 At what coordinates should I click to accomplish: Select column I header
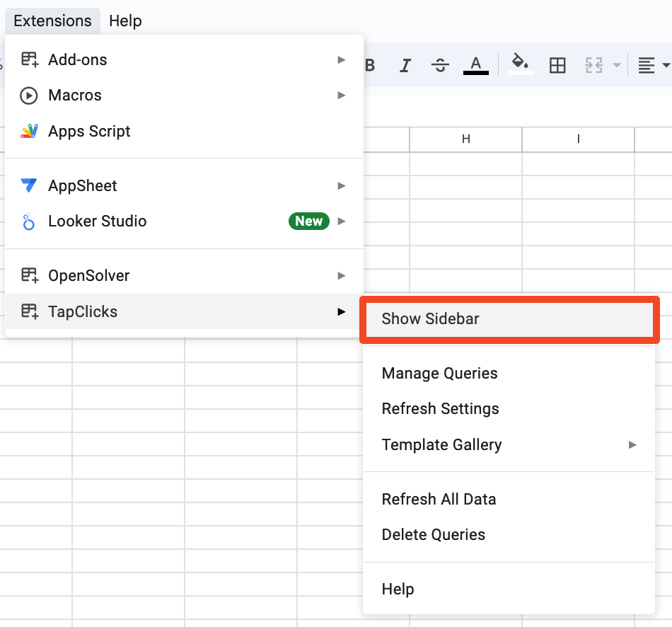coord(578,139)
